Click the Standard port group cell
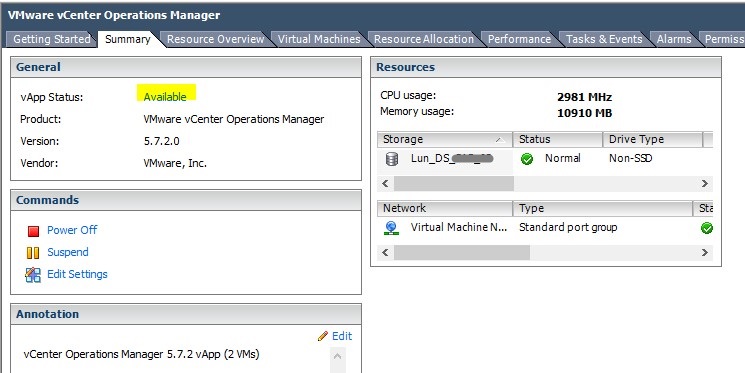The image size is (745, 373). coord(568,228)
